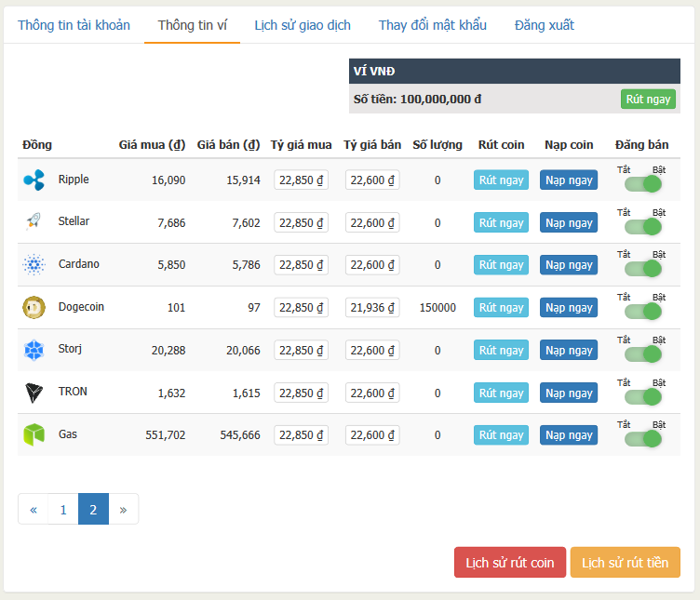Open Lịch sử rút tiền history

click(x=625, y=563)
